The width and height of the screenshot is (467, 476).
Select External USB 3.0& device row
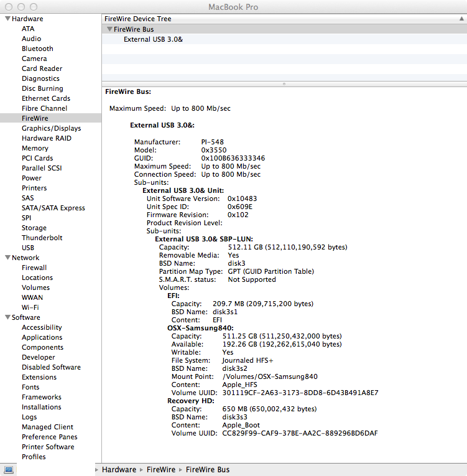click(x=284, y=39)
